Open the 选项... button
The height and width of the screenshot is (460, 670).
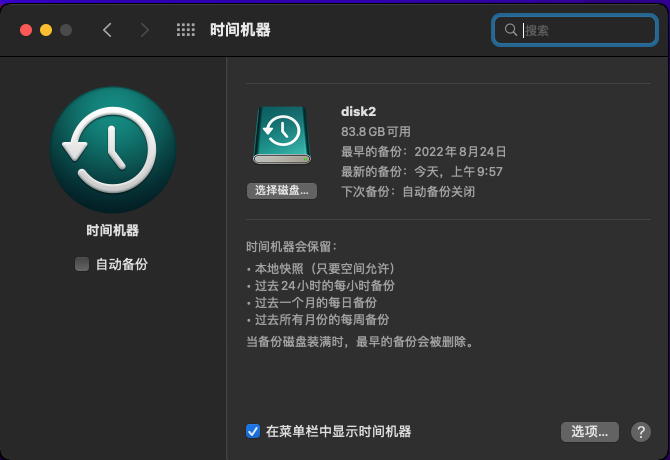tap(590, 432)
